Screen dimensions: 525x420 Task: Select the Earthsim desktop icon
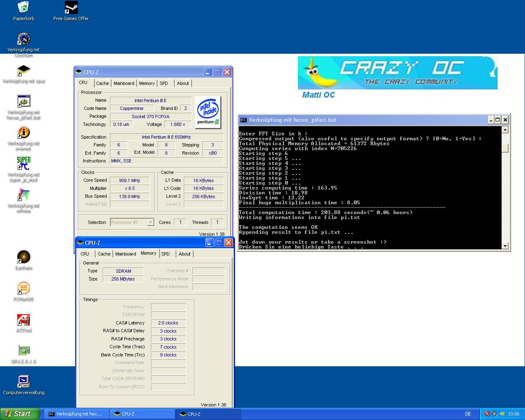point(23,257)
